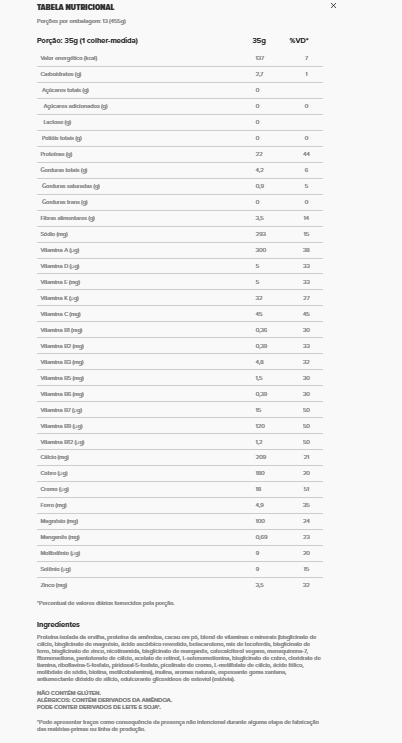Click the Porções por embalagem text
Image resolution: width=402 pixels, height=743 pixels.
click(81, 21)
